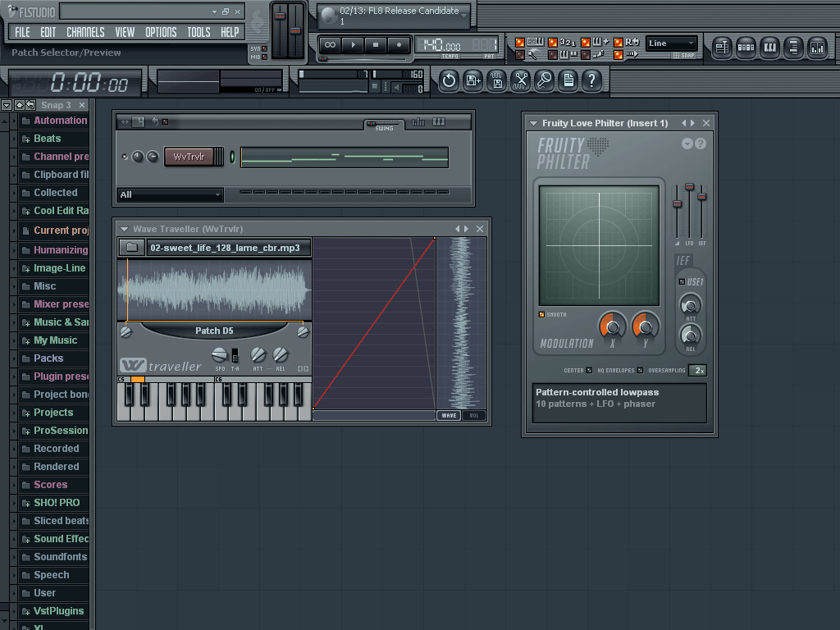The height and width of the screenshot is (630, 840).
Task: Open the Fruity Love Philter title menu arrow
Action: click(533, 123)
